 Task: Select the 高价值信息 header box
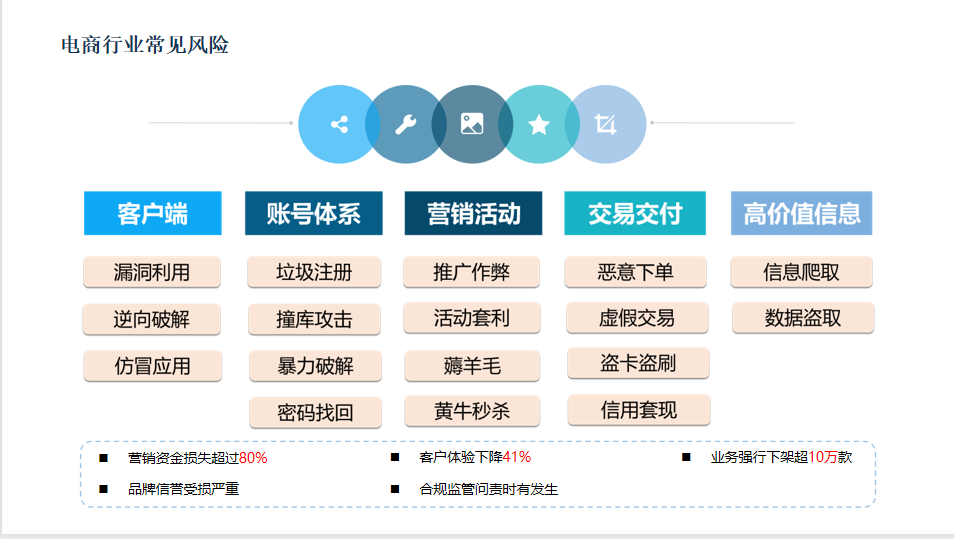tap(801, 213)
